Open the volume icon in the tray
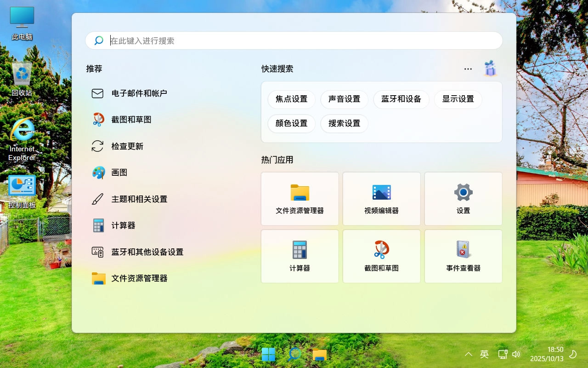The height and width of the screenshot is (368, 588). click(516, 354)
